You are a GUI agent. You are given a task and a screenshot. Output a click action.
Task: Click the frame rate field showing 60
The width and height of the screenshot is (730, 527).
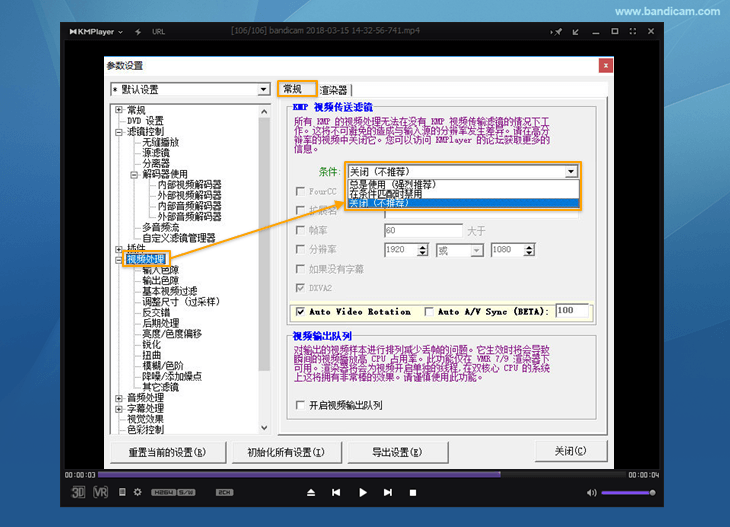click(424, 230)
